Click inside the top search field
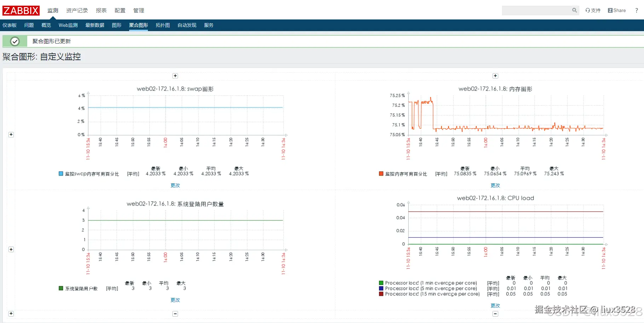 [536, 10]
